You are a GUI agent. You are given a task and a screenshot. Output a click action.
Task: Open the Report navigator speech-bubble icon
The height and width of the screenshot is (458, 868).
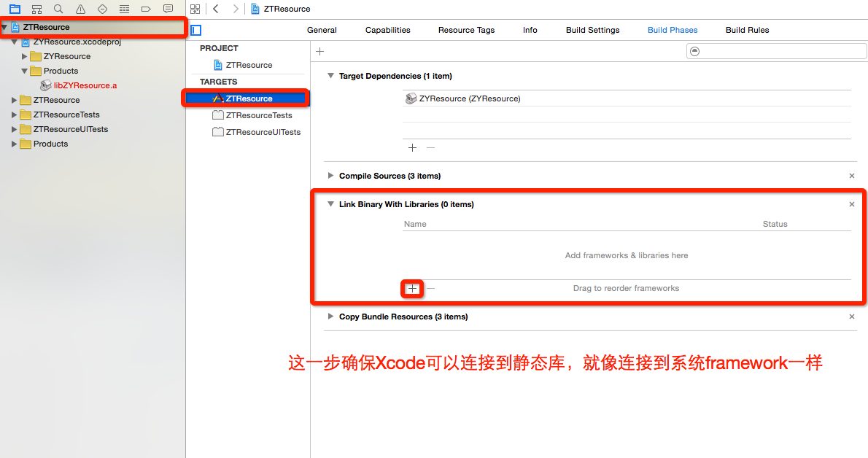168,9
